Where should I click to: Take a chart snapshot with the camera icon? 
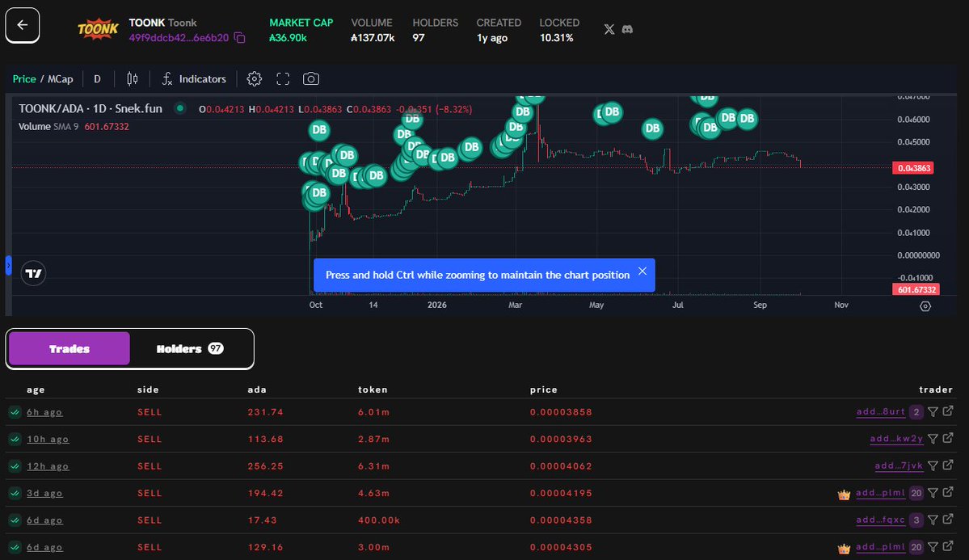[x=311, y=78]
